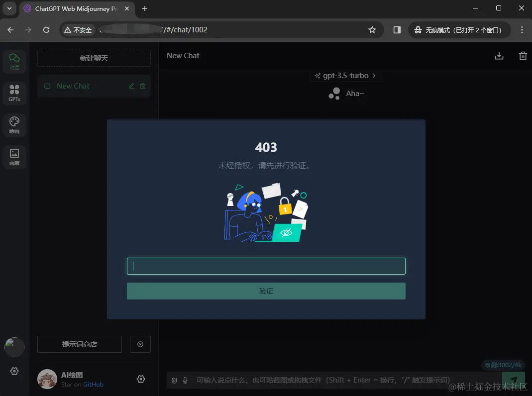Viewport: 532px width, 396px height.
Task: Click the circled X button beside 提示词商店
Action: (x=140, y=344)
